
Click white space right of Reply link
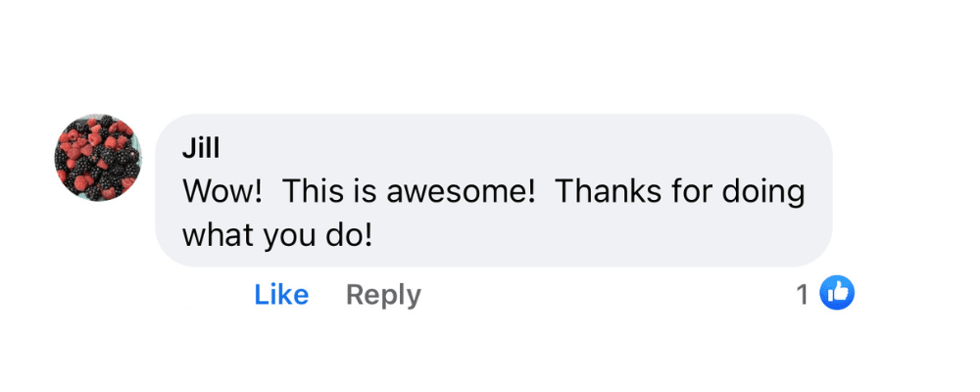click(x=588, y=294)
